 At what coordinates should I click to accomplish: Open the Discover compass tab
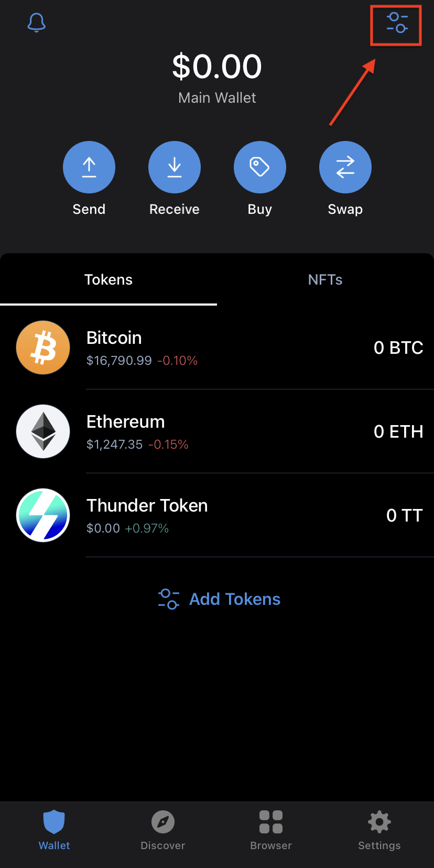pos(162,831)
